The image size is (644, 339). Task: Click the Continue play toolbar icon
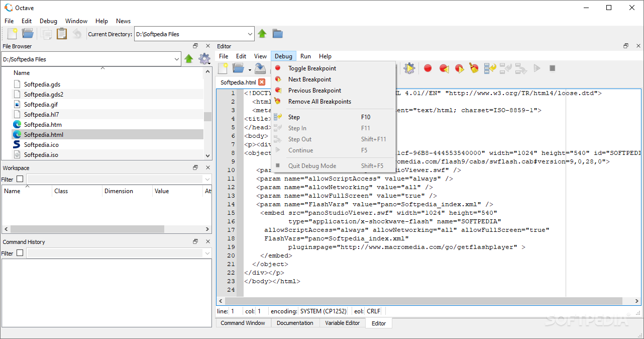(x=537, y=68)
